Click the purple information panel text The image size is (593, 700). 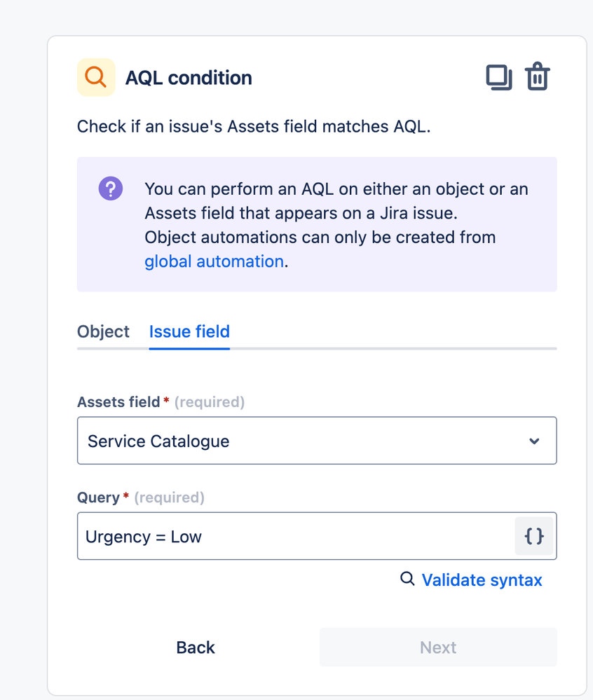pos(336,213)
